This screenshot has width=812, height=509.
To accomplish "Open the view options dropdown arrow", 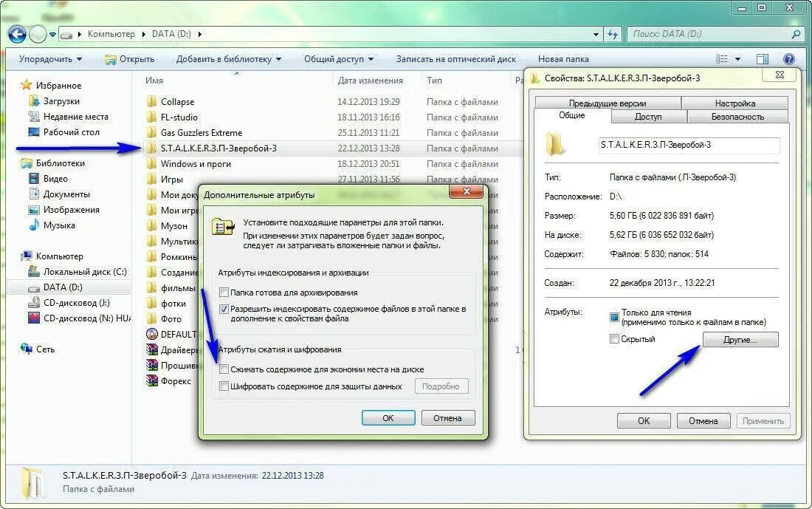I will click(737, 59).
